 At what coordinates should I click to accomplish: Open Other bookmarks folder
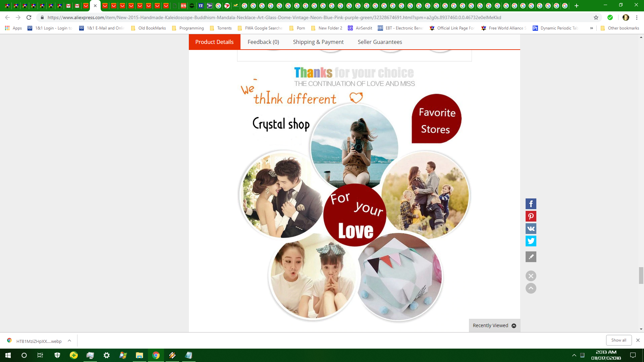click(620, 28)
